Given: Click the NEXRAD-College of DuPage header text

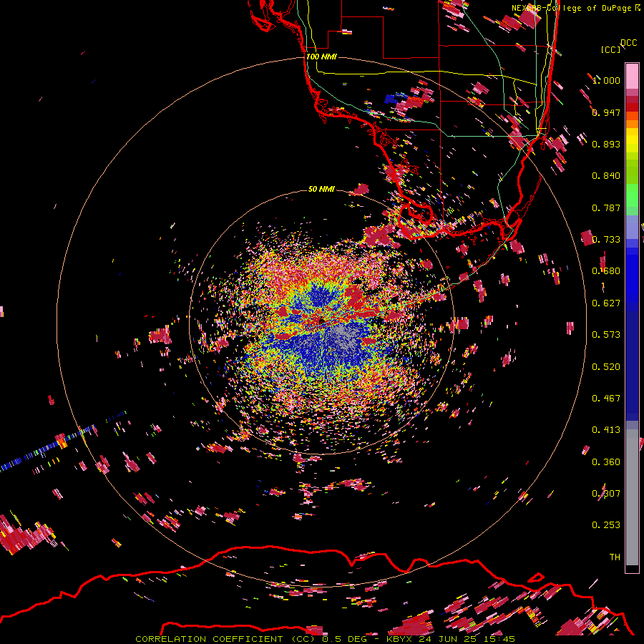Looking at the screenshot, I should 576,8.
